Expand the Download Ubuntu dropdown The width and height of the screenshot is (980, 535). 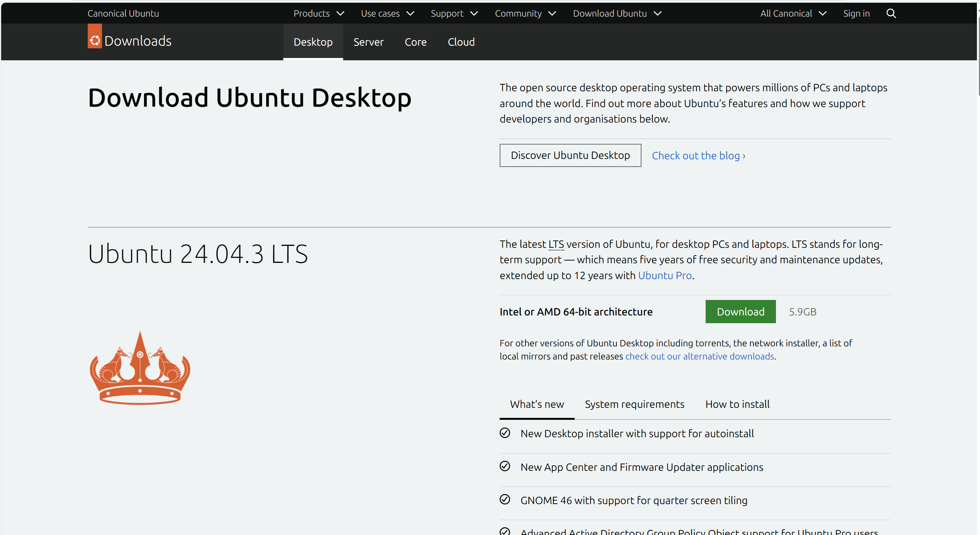(x=617, y=14)
